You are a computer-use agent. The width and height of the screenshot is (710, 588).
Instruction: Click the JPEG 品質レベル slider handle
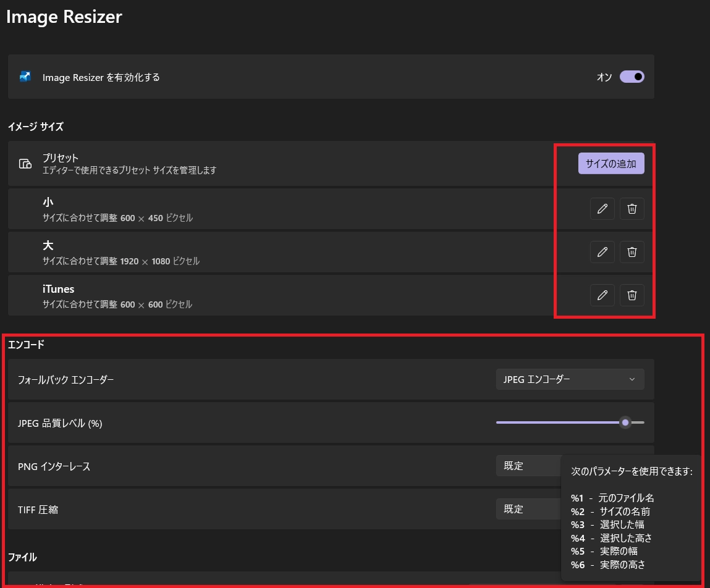pos(624,422)
